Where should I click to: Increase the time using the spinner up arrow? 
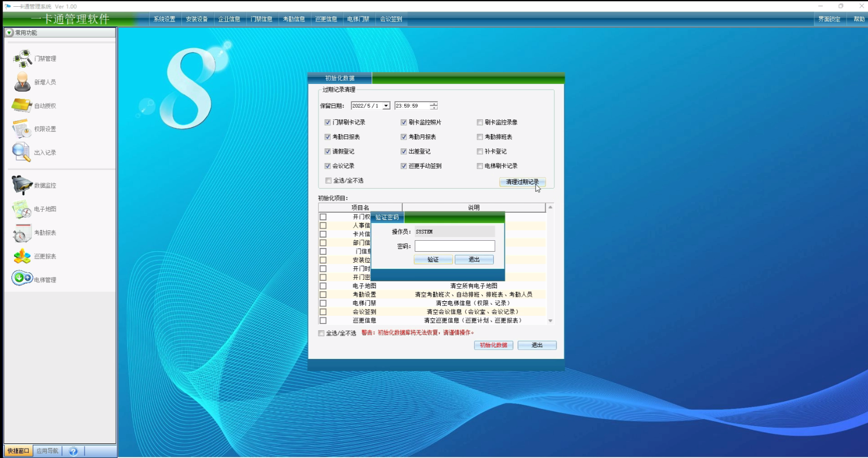[x=433, y=104]
